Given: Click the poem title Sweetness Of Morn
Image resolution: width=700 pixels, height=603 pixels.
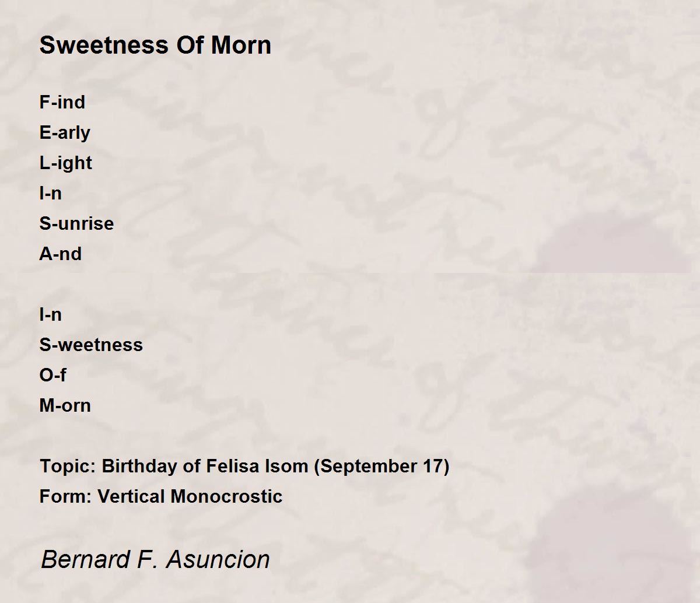Looking at the screenshot, I should [x=155, y=45].
